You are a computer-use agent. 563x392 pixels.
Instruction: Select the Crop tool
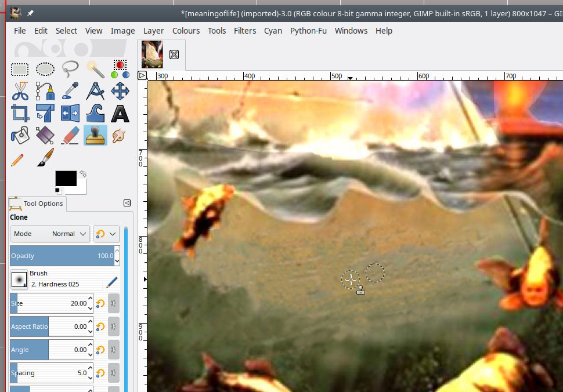tap(20, 113)
